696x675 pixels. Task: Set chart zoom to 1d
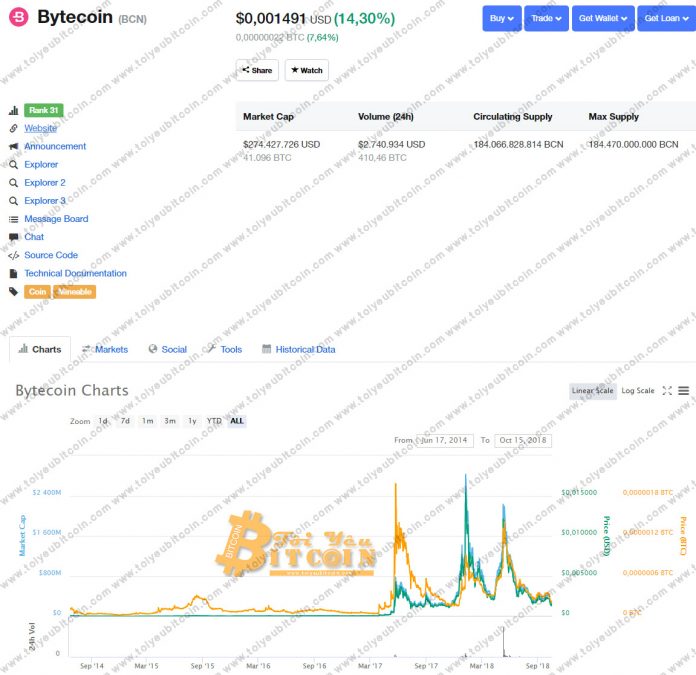click(x=103, y=421)
